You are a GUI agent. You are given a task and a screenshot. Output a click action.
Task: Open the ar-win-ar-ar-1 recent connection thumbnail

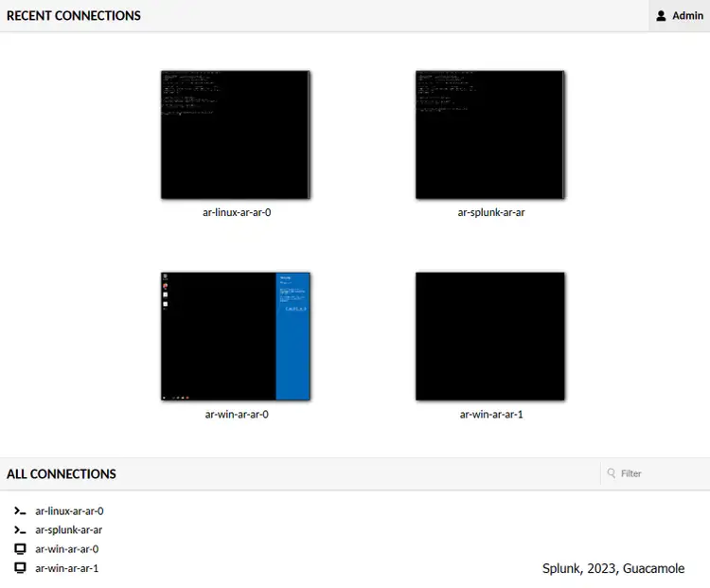pos(490,336)
